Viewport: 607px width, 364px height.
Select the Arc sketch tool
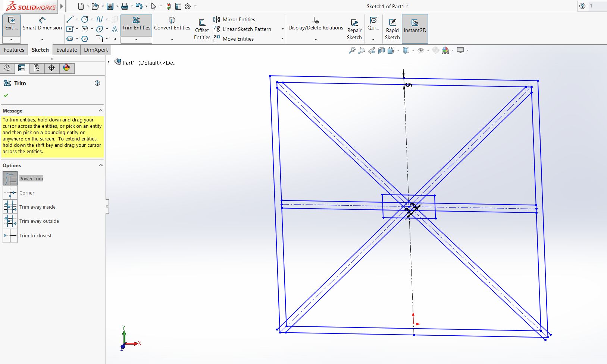point(85,29)
